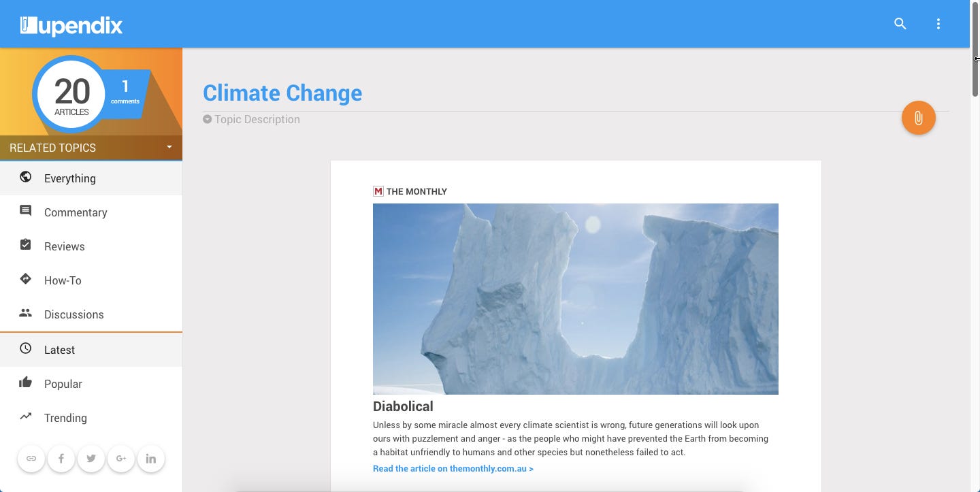Select the Reviews filter
The height and width of the screenshot is (492, 980).
tap(91, 246)
